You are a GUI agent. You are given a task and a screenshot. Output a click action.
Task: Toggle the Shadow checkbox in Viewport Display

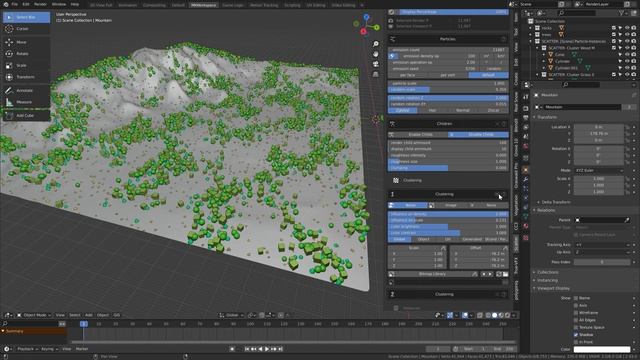click(x=576, y=335)
